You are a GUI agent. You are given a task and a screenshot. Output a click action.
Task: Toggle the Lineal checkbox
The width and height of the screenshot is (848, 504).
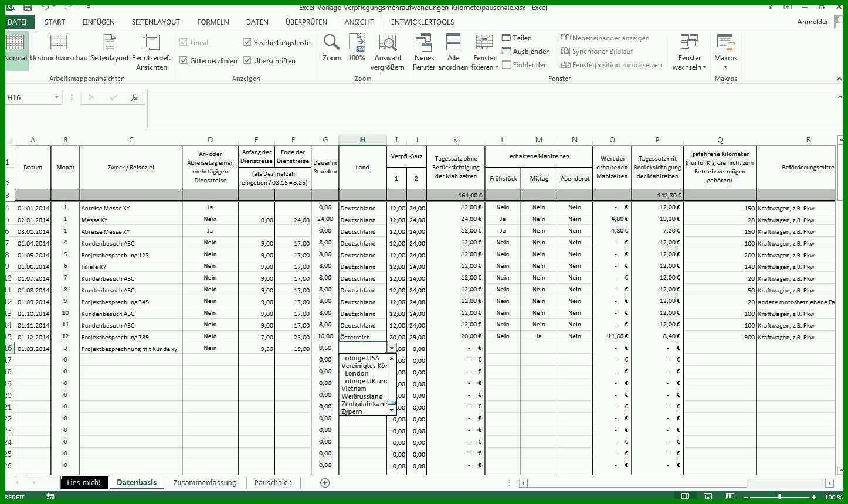pyautogui.click(x=184, y=43)
